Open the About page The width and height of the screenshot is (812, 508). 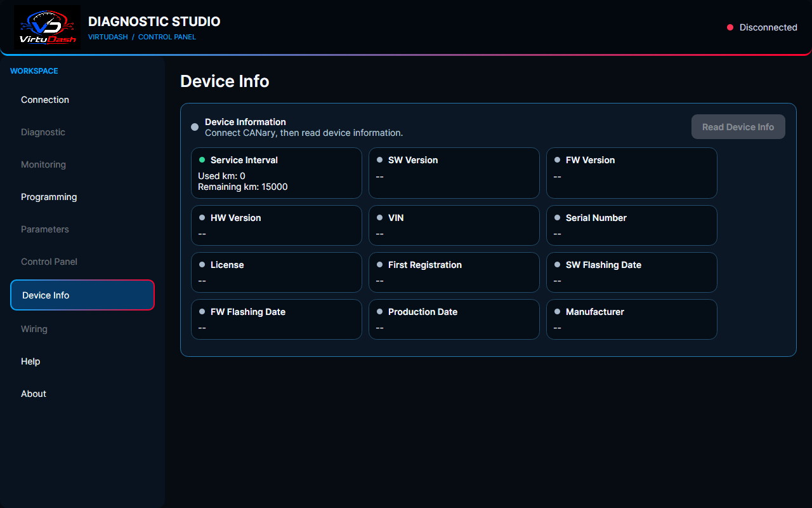82,394
